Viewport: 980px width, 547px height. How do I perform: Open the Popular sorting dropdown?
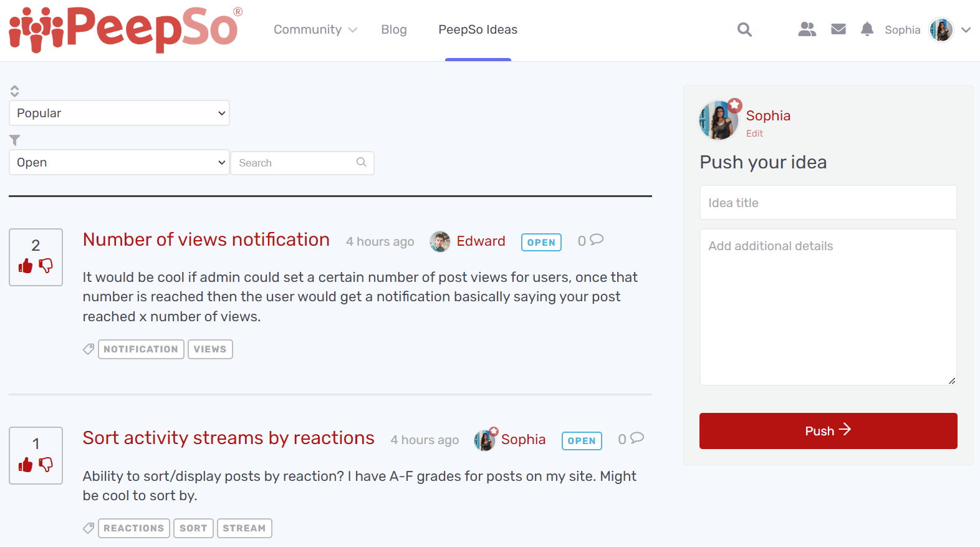(118, 113)
